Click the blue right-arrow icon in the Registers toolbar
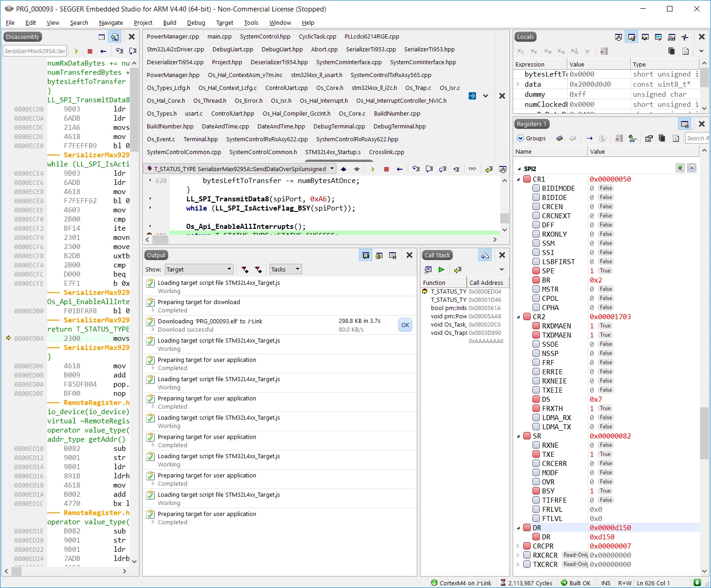The image size is (711, 588). point(589,138)
